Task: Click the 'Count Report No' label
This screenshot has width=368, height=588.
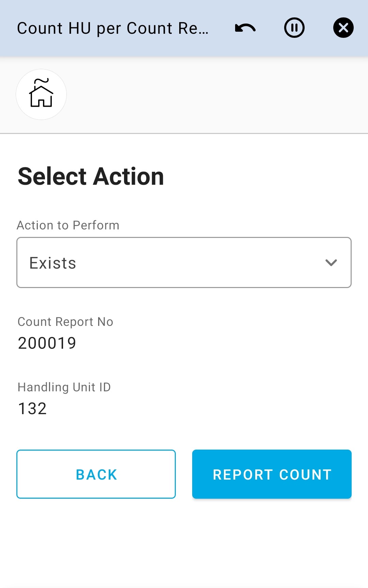Action: pyautogui.click(x=65, y=322)
